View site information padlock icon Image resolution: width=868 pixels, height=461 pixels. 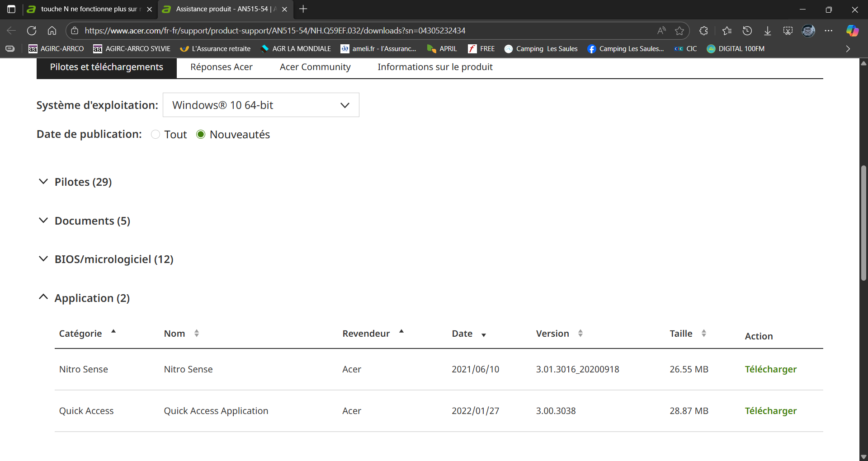point(75,31)
